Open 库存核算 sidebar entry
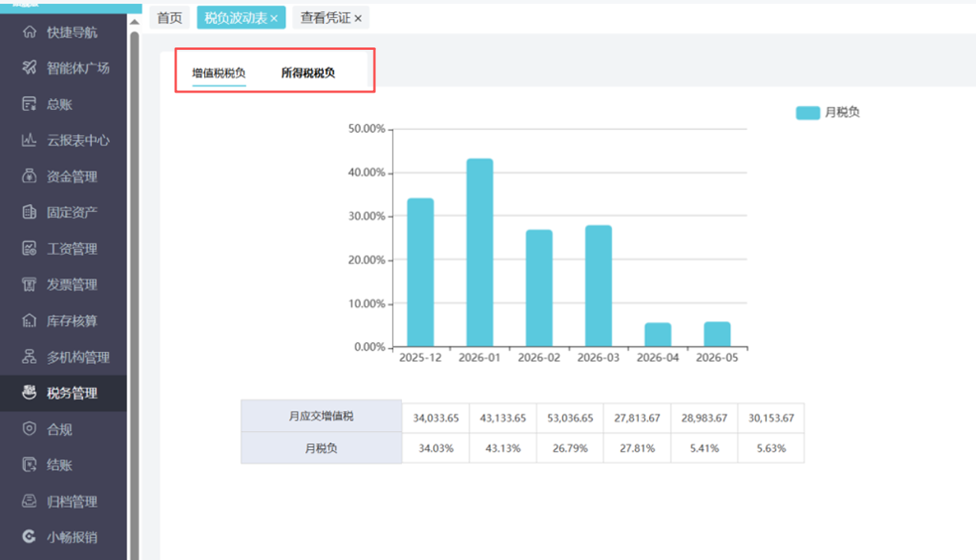Screen dimensions: 976x560 point(63,320)
